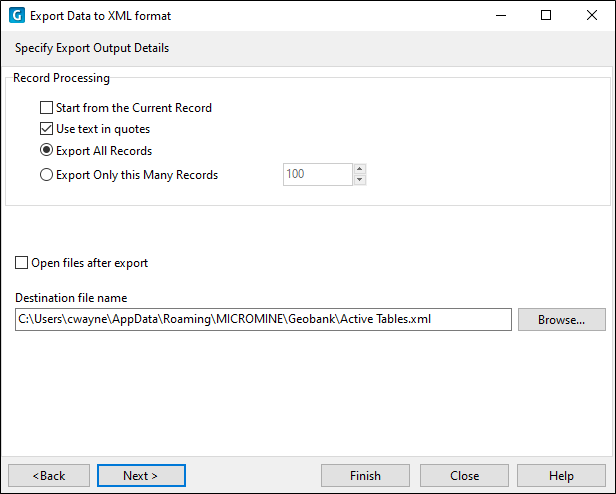
Task: Click the Destination file name path field
Action: 263,320
